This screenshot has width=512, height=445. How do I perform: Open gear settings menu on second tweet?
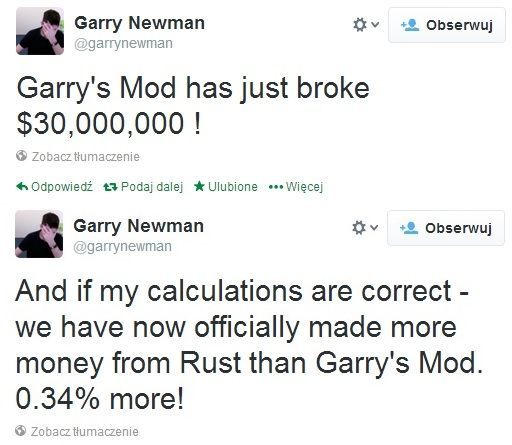pos(365,228)
